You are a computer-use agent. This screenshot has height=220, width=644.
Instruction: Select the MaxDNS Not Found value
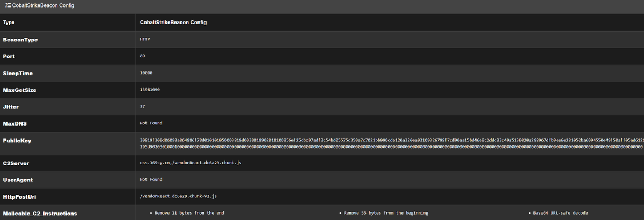pyautogui.click(x=151, y=123)
